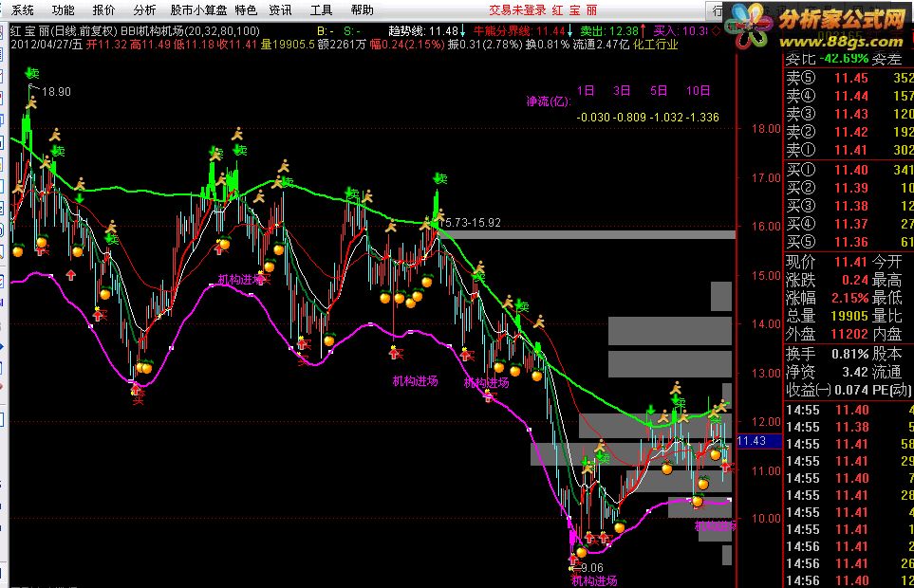The image size is (914, 588).
Task: Click the gray gap bar beside 15.73-15.92
Action: click(588, 234)
